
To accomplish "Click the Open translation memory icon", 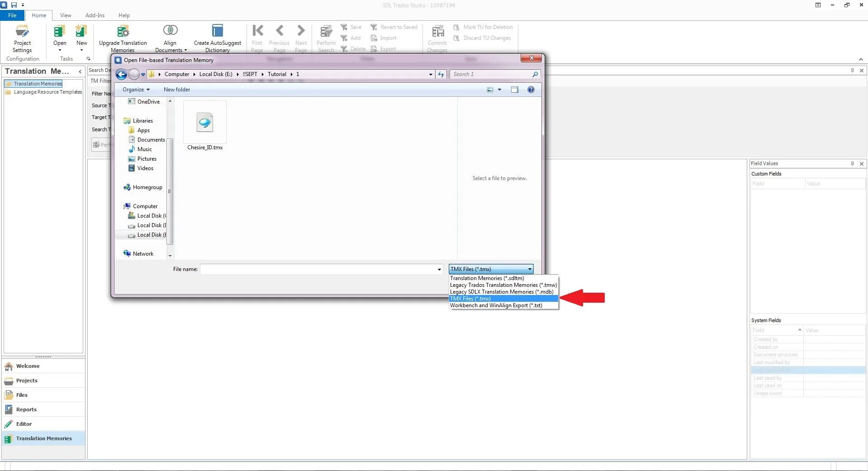I will pos(60,32).
